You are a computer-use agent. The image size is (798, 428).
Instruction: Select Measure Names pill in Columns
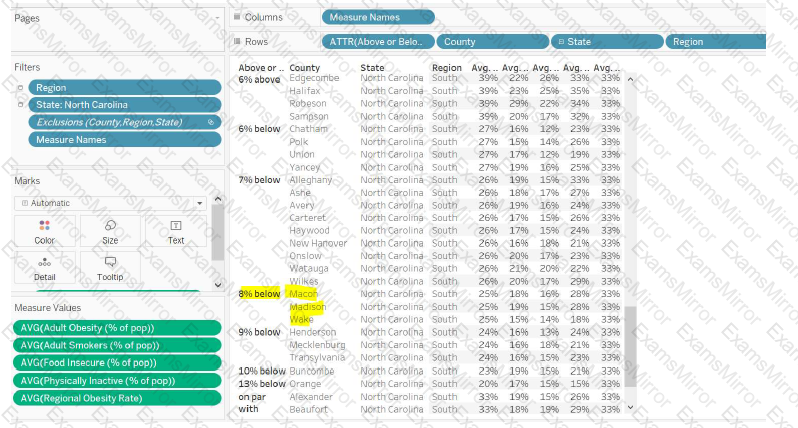[x=378, y=17]
